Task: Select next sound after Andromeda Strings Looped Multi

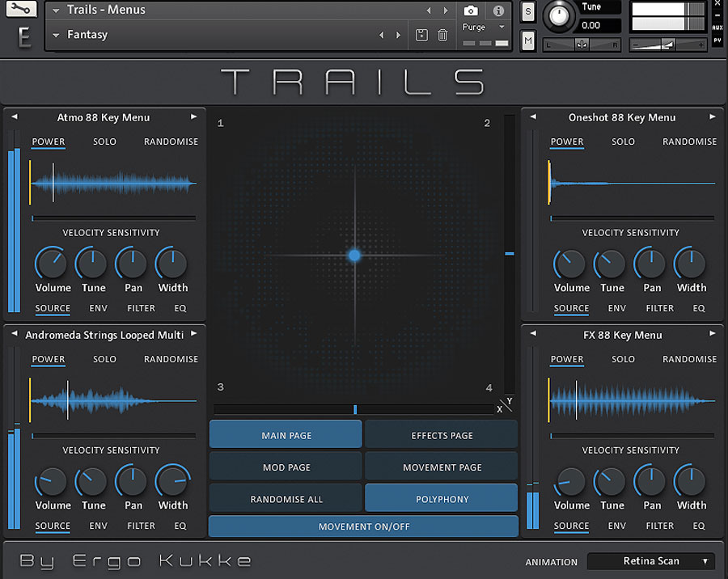Action: point(193,334)
